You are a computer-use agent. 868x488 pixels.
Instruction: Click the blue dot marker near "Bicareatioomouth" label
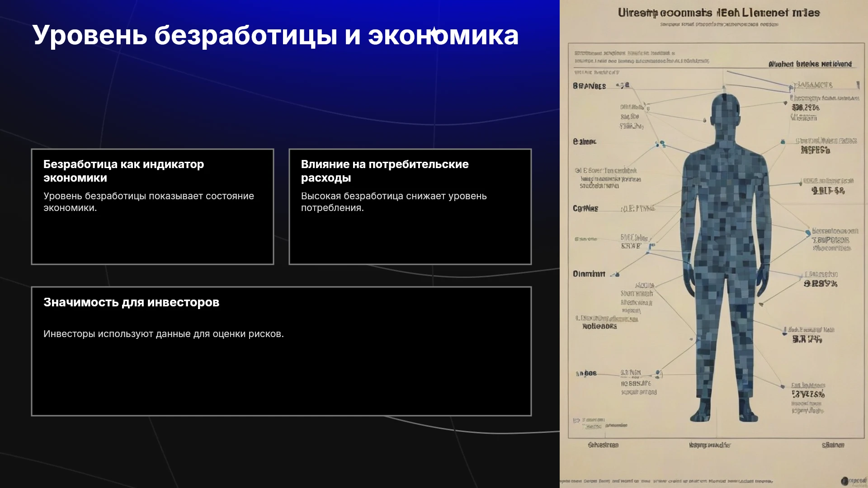(808, 233)
